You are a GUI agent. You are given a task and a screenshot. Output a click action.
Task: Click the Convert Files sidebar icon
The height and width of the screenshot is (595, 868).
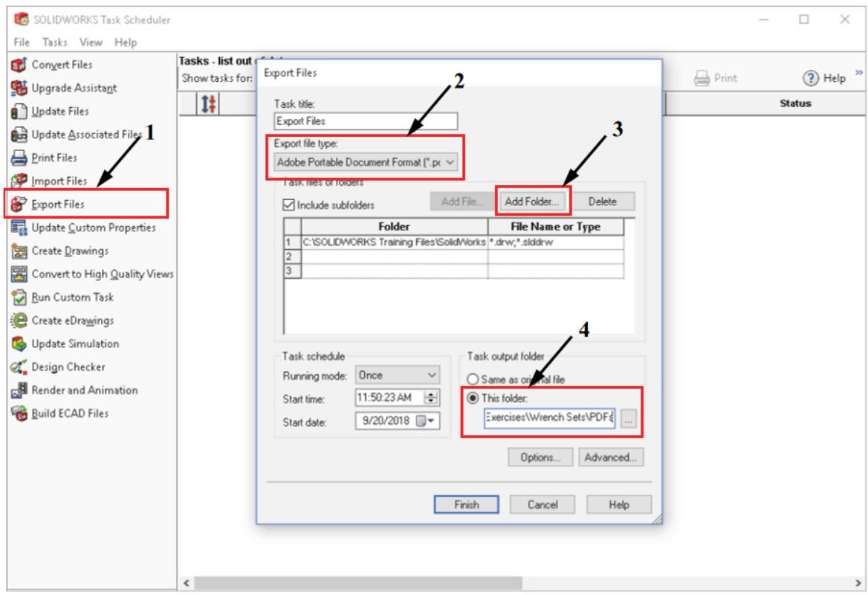coord(19,65)
